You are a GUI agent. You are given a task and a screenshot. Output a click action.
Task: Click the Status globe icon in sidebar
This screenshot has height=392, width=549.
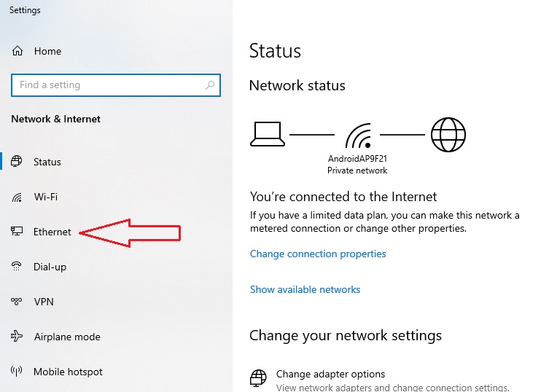[x=17, y=161]
